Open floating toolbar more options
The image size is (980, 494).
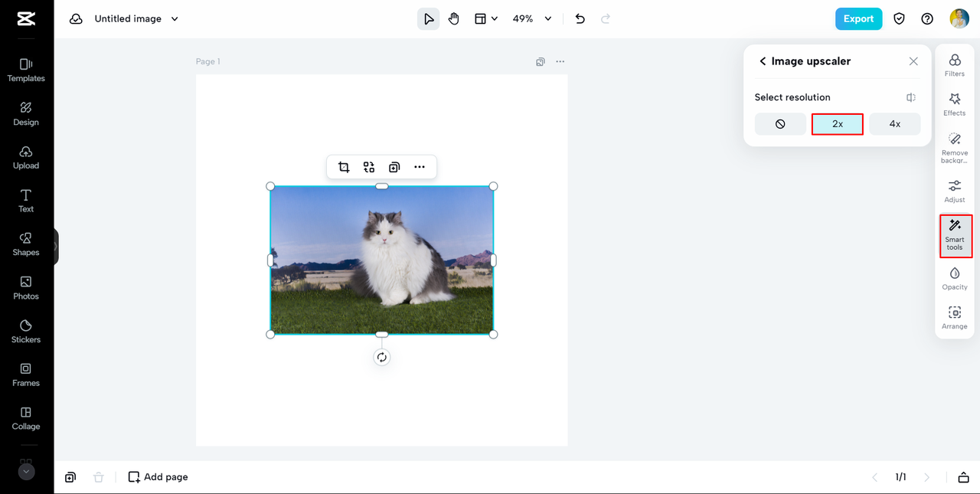click(x=420, y=167)
